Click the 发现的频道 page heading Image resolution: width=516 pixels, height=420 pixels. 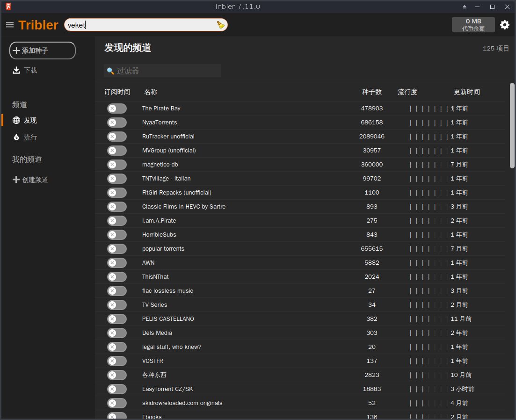[x=128, y=48]
